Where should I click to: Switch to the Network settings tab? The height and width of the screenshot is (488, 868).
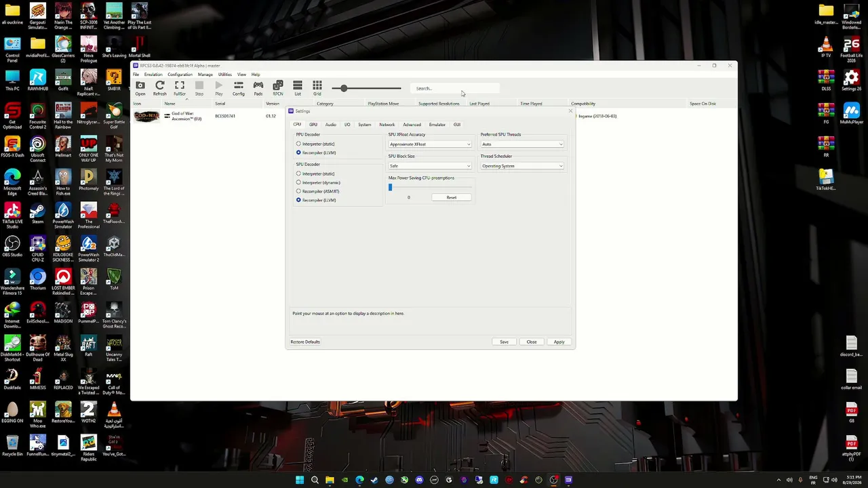[x=387, y=125]
